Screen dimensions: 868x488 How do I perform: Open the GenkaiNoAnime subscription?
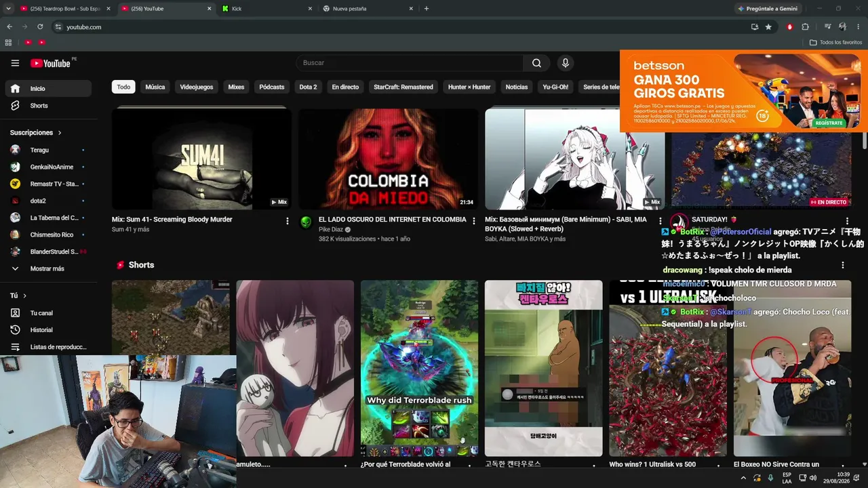pyautogui.click(x=48, y=167)
